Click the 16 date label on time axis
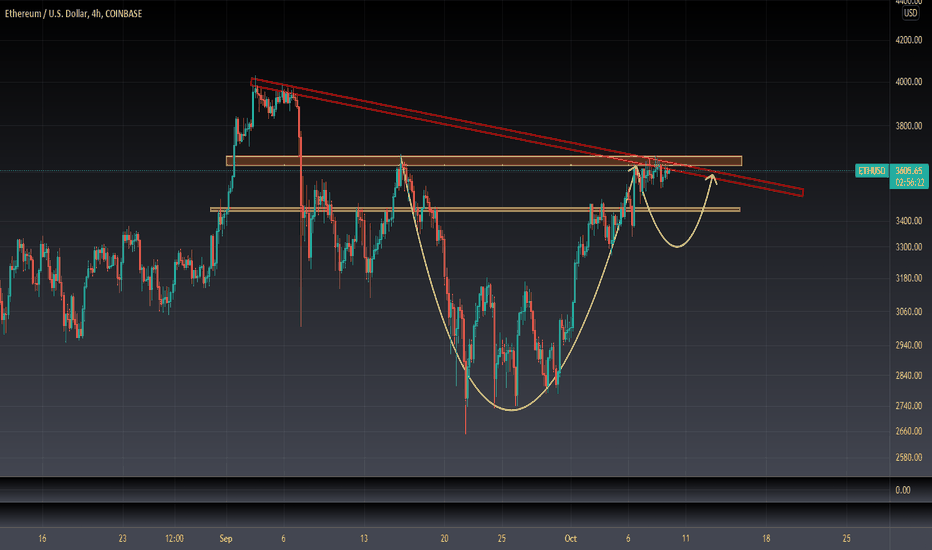 click(x=42, y=539)
